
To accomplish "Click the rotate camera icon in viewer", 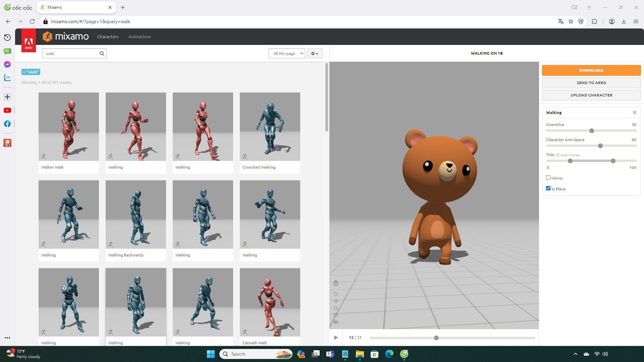I will tap(336, 294).
